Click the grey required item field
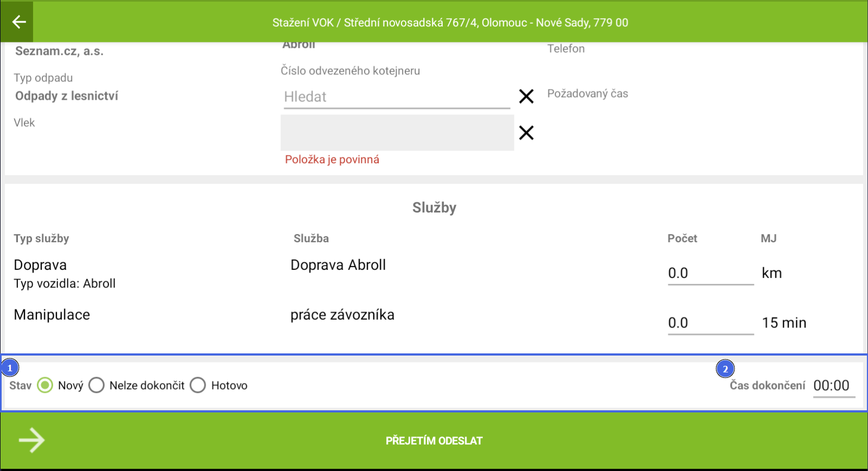The width and height of the screenshot is (868, 471). 397,133
